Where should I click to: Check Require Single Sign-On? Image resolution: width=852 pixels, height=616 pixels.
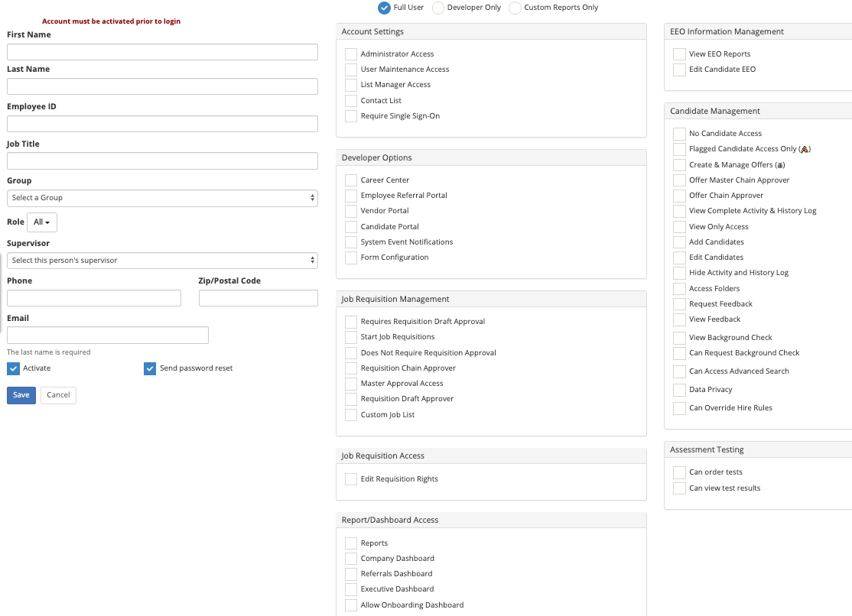click(351, 116)
